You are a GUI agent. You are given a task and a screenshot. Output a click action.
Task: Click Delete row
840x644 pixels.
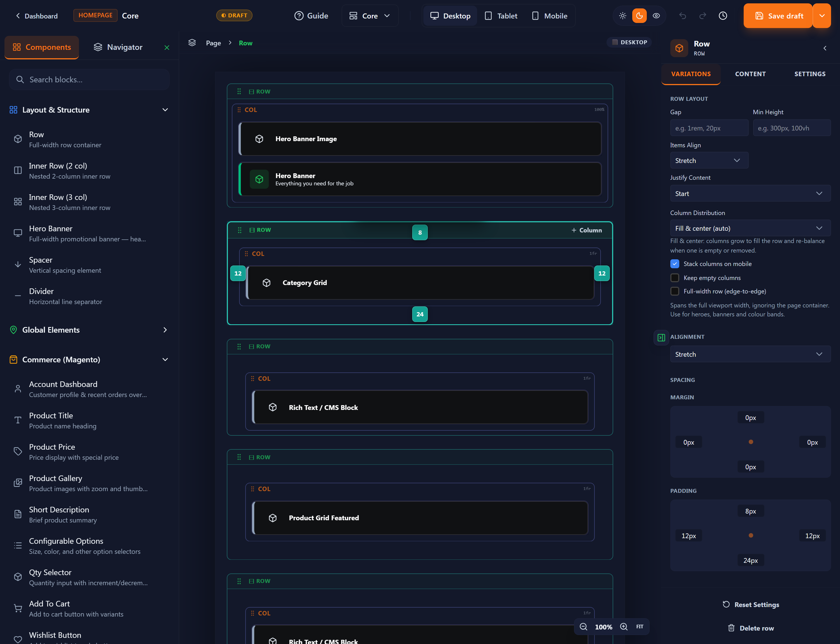(751, 628)
